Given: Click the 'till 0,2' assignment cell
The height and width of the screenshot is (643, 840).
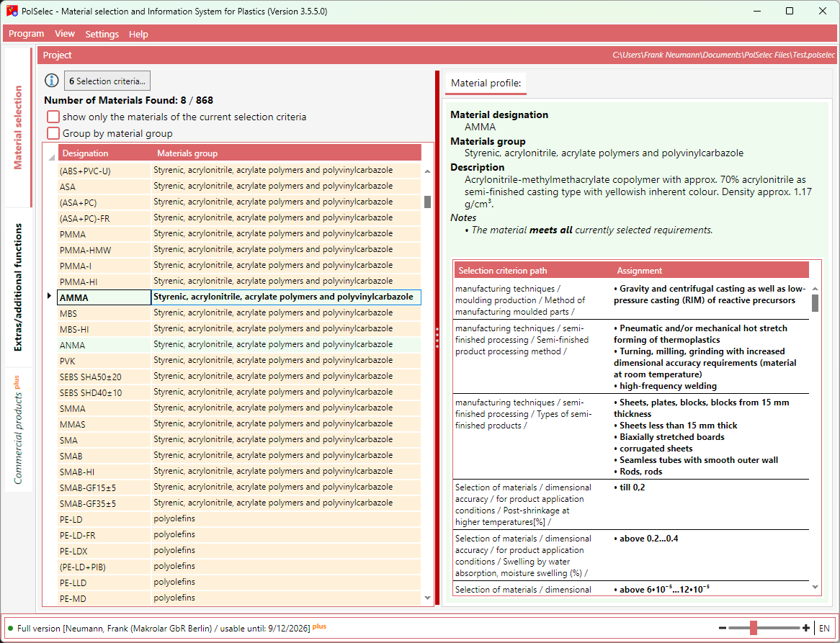Looking at the screenshot, I should 710,504.
